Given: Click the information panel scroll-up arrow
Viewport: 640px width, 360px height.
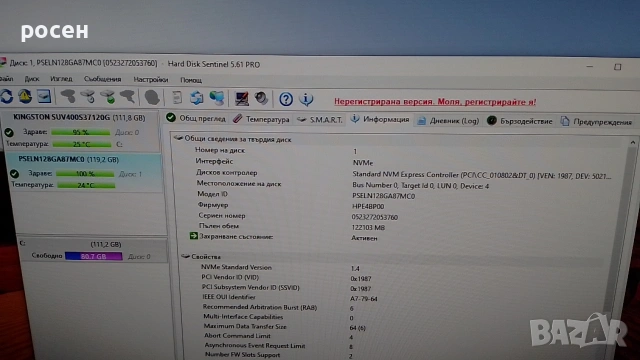Looking at the screenshot, I should pos(633,142).
